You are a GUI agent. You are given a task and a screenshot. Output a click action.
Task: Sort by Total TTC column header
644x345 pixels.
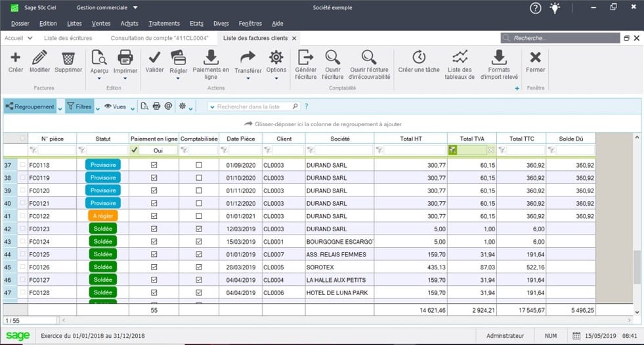pos(521,139)
